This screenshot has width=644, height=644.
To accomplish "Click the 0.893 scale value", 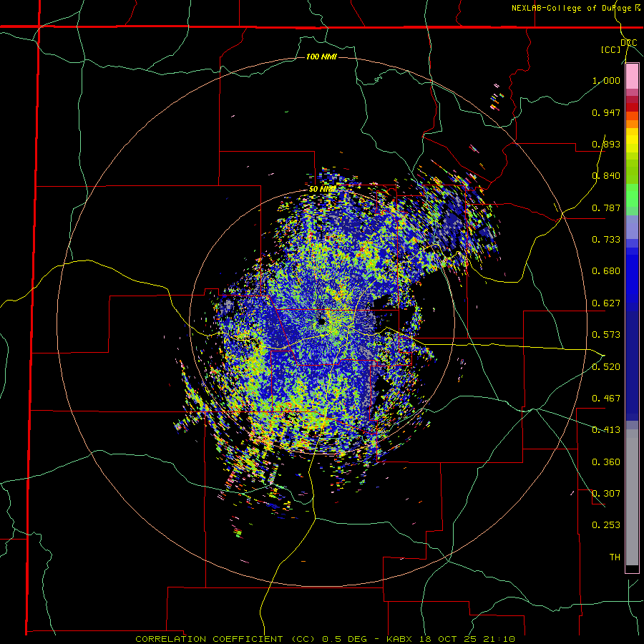I will (606, 144).
